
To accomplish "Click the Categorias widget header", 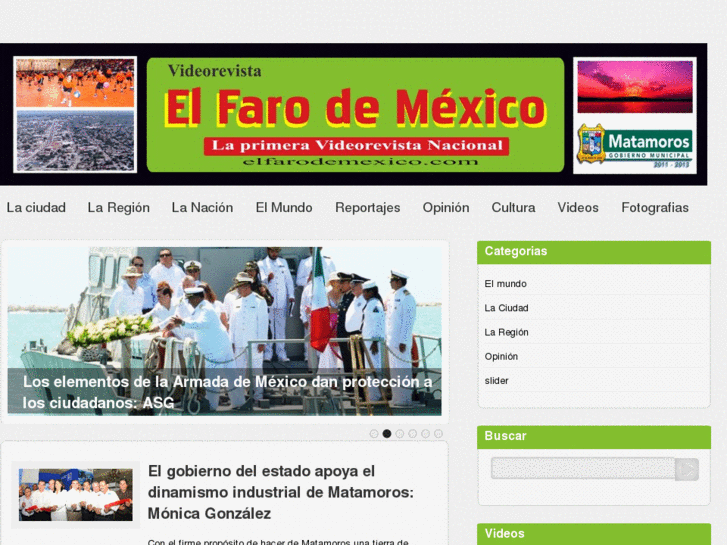I will coord(594,252).
